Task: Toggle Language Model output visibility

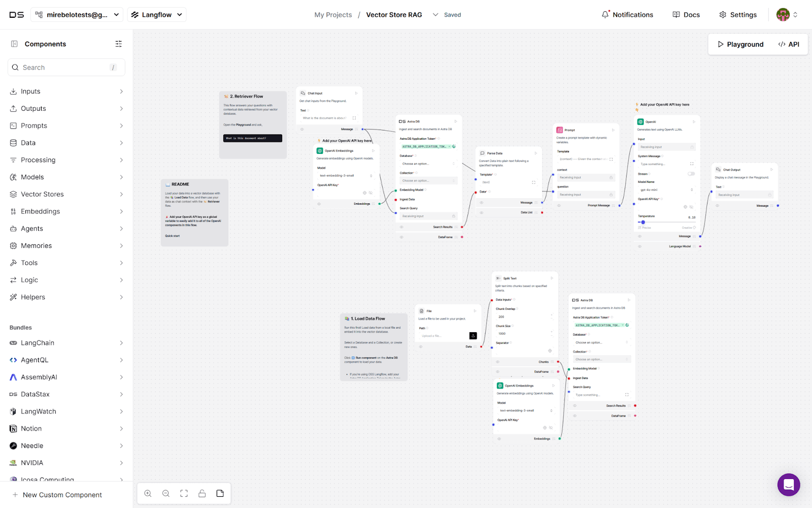Action: click(x=640, y=246)
